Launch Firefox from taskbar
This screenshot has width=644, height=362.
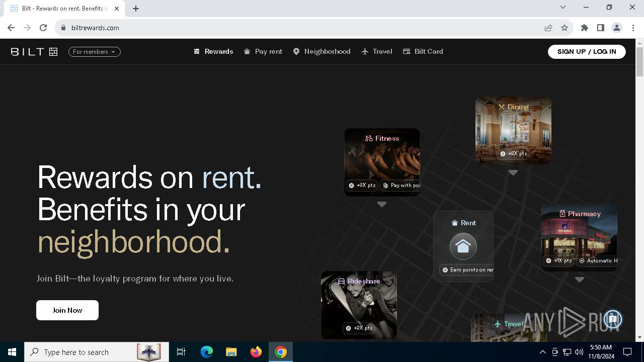click(x=256, y=352)
